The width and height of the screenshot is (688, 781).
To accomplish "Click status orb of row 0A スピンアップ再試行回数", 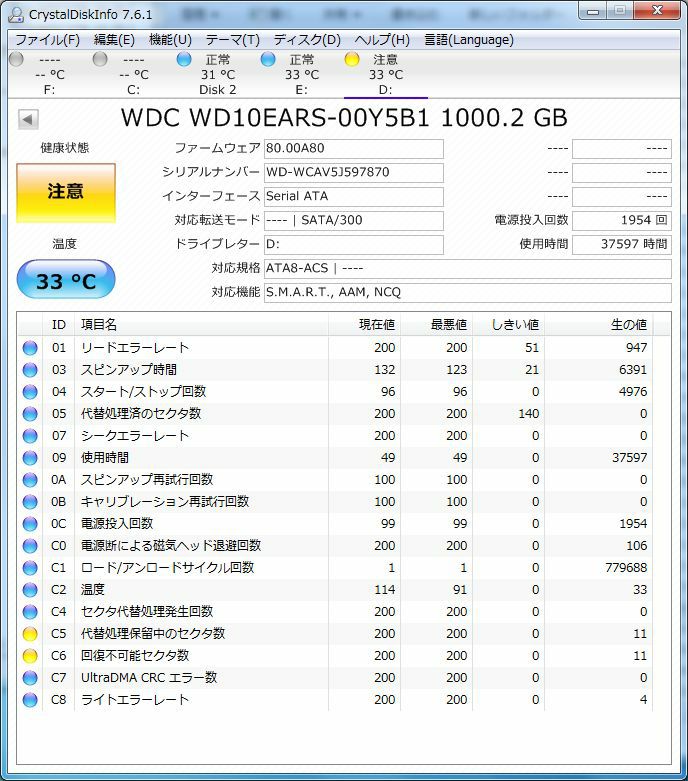I will [30, 480].
